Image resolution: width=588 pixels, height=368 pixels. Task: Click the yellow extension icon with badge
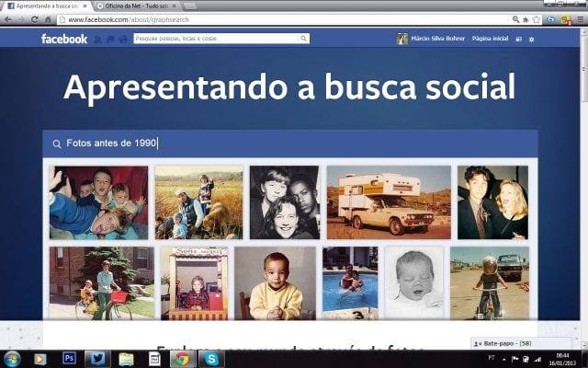point(566,20)
